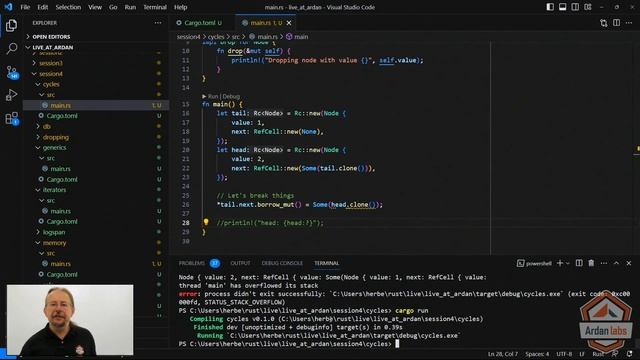The image size is (640, 360).
Task: Open editor more actions ellipsis
Action: [x=629, y=23]
